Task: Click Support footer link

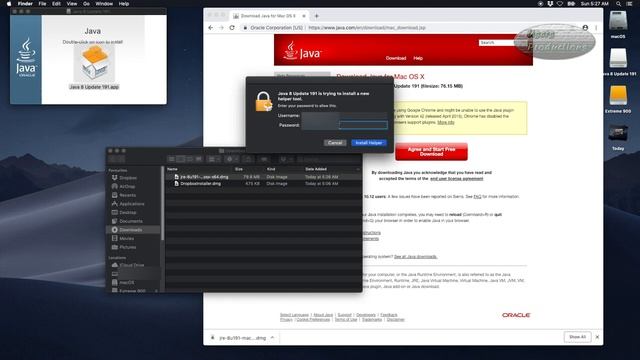Action: point(344,315)
